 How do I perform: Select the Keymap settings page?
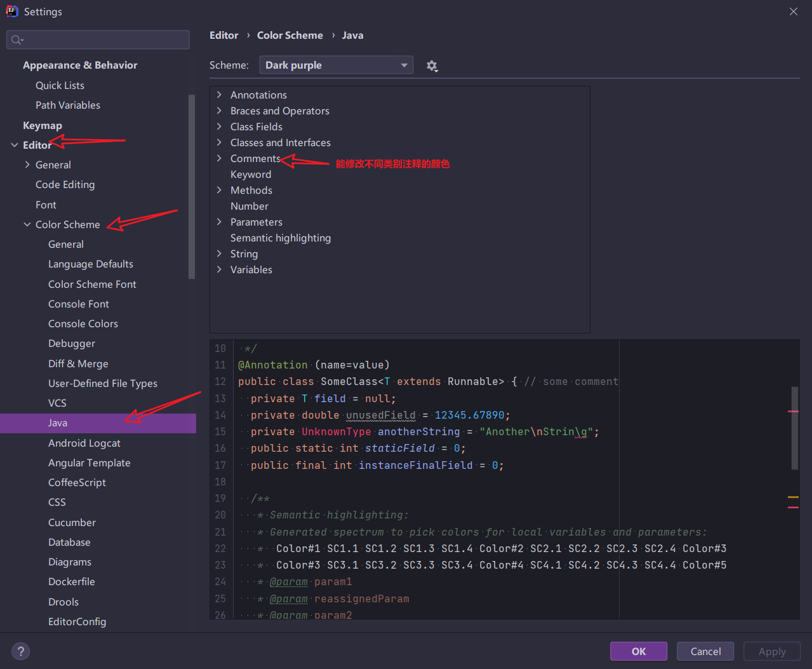[x=43, y=126]
